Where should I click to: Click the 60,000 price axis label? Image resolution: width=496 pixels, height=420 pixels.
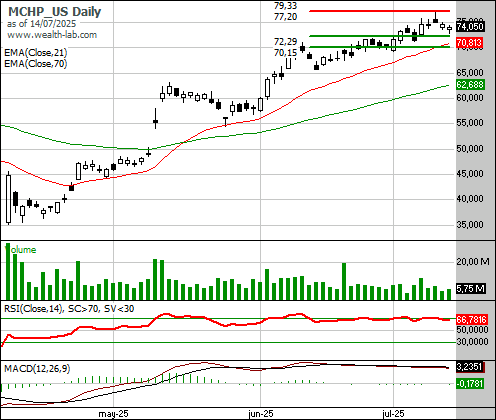470,98
